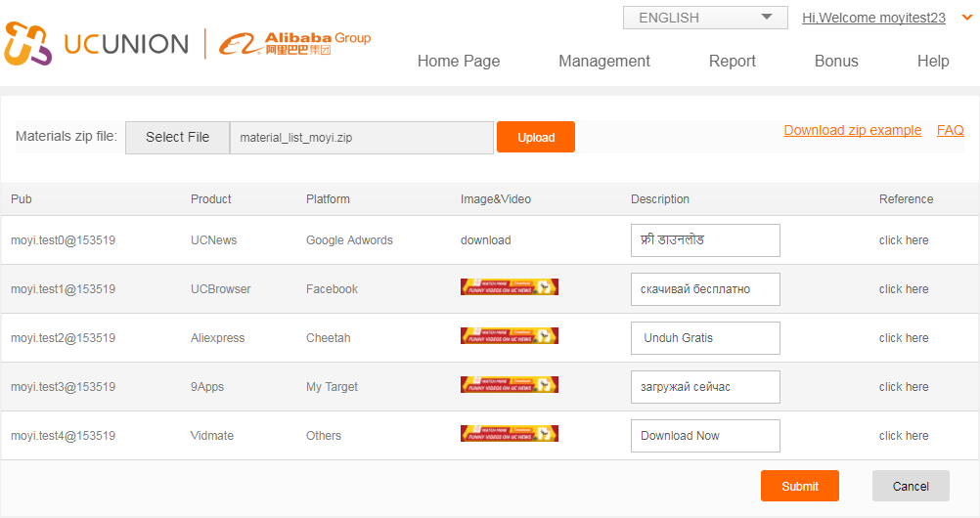Click the 9Apps product cell

click(207, 386)
